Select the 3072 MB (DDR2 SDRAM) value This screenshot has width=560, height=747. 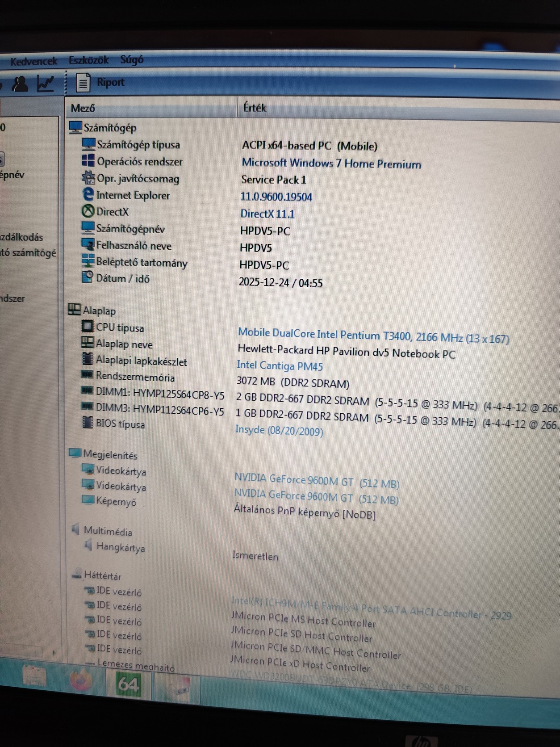pyautogui.click(x=293, y=382)
